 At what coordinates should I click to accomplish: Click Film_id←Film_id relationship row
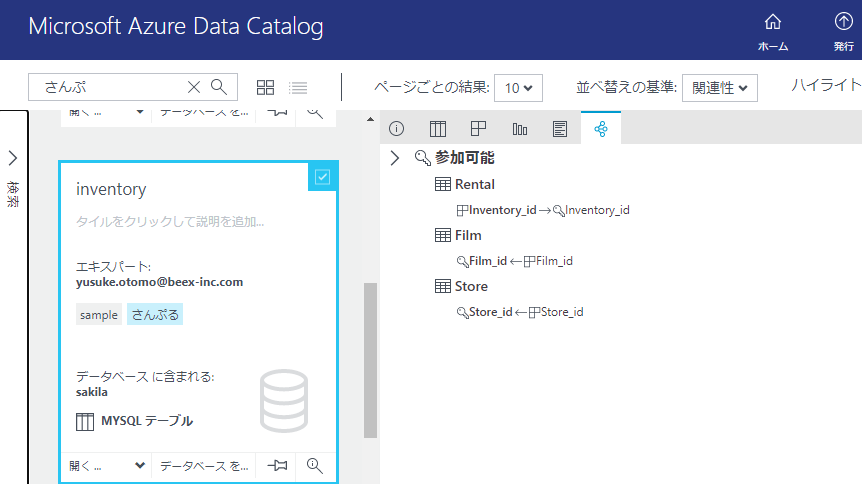(x=515, y=261)
